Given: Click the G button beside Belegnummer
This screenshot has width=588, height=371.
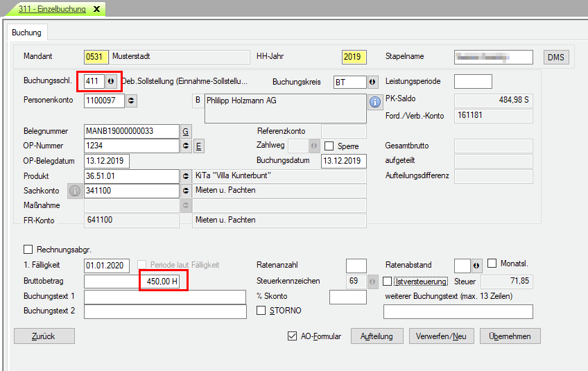Looking at the screenshot, I should point(185,131).
